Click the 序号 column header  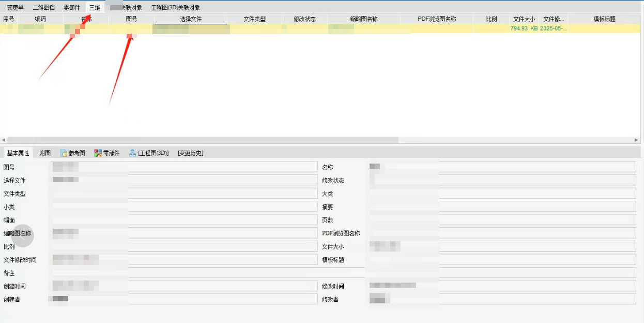[9, 19]
